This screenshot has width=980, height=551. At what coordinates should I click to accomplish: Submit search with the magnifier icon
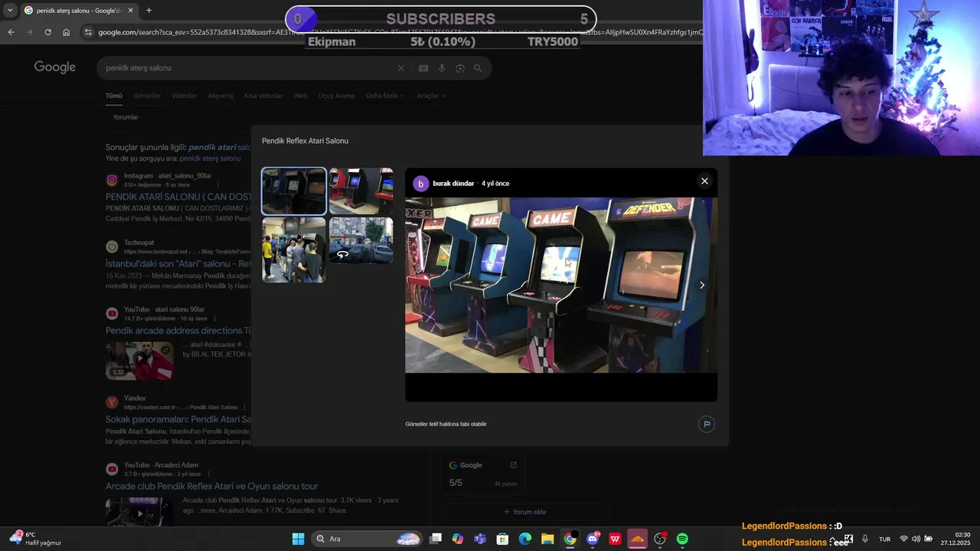point(478,68)
